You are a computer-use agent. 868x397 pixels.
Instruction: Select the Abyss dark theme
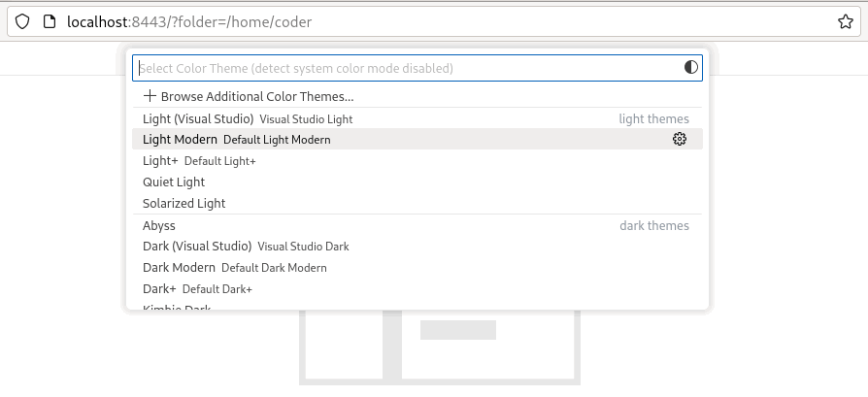(x=159, y=226)
